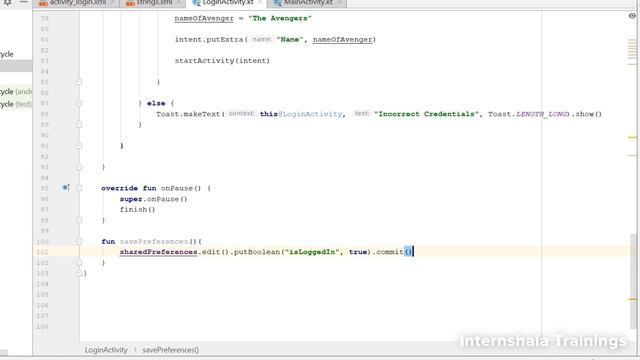Click the fold end marker on line 89
This screenshot has height=360, width=640.
click(79, 124)
